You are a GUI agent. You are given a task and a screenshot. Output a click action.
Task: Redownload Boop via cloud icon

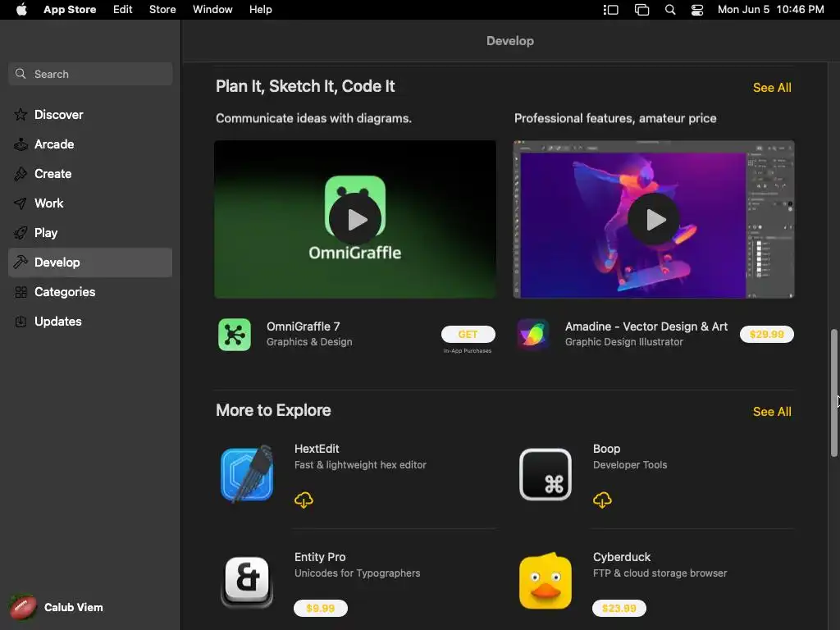[x=602, y=500]
